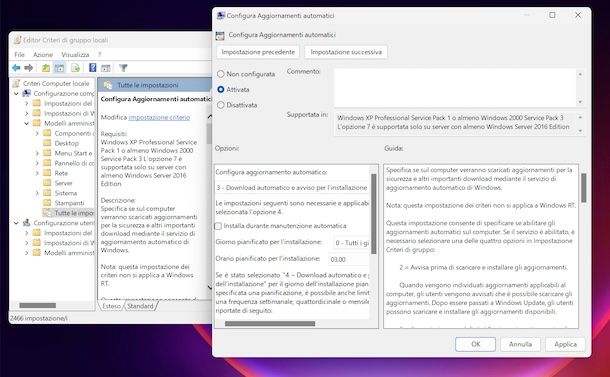The height and width of the screenshot is (377, 610).
Task: Select the Disattivata radio button
Action: (221, 105)
